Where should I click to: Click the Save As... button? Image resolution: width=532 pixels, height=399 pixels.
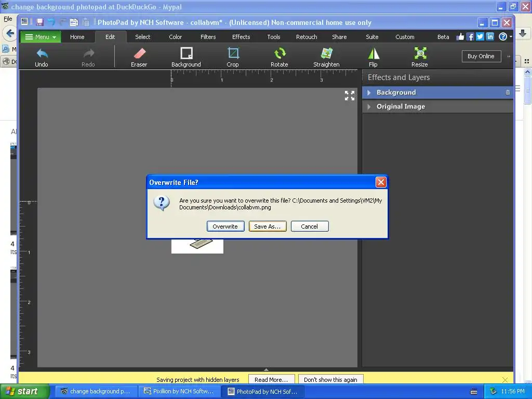click(268, 227)
